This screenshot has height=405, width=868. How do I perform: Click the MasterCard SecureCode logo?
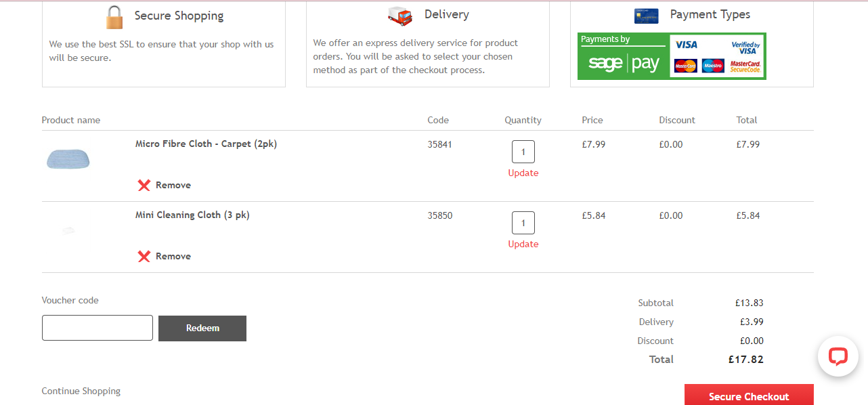click(745, 66)
